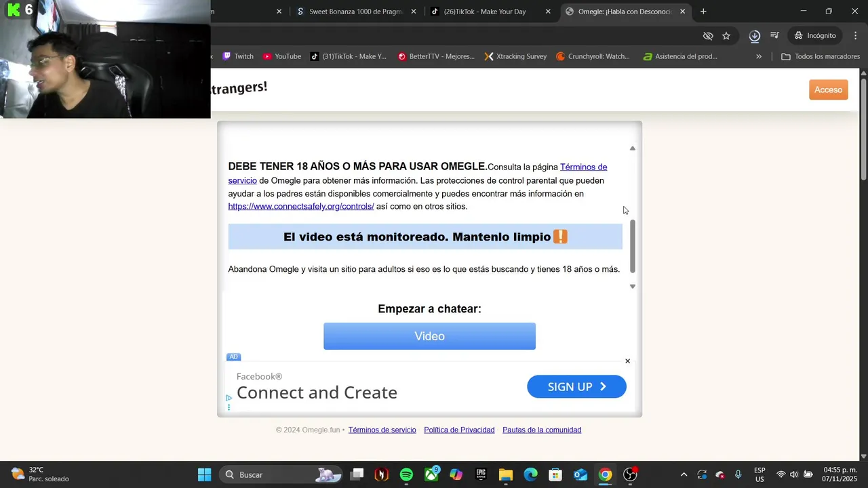Open the TikTok bookmark in bookmarks bar
The width and height of the screenshot is (868, 488).
click(x=349, y=56)
